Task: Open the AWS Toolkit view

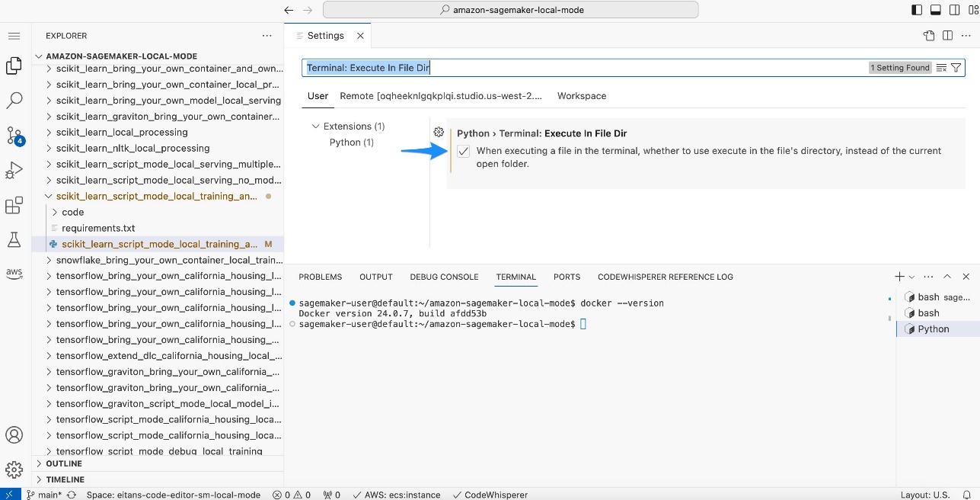Action: point(14,272)
